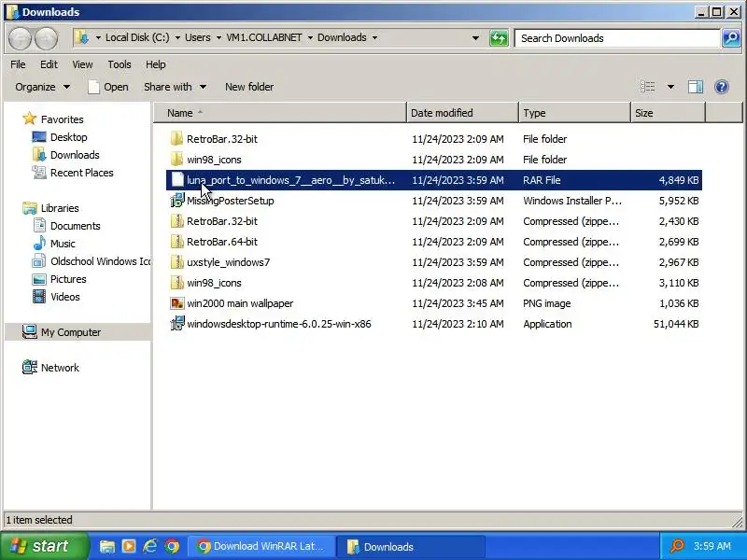Open the view options dropdown arrow
747x560 pixels.
[670, 87]
